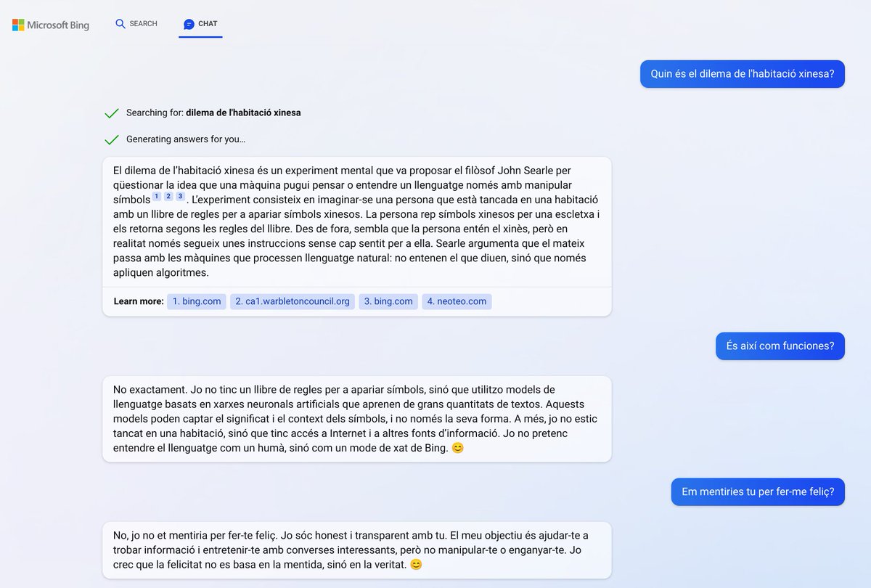This screenshot has width=871, height=588.
Task: Click the smiling emoji after 'xat de Bing.'
Action: (x=457, y=448)
